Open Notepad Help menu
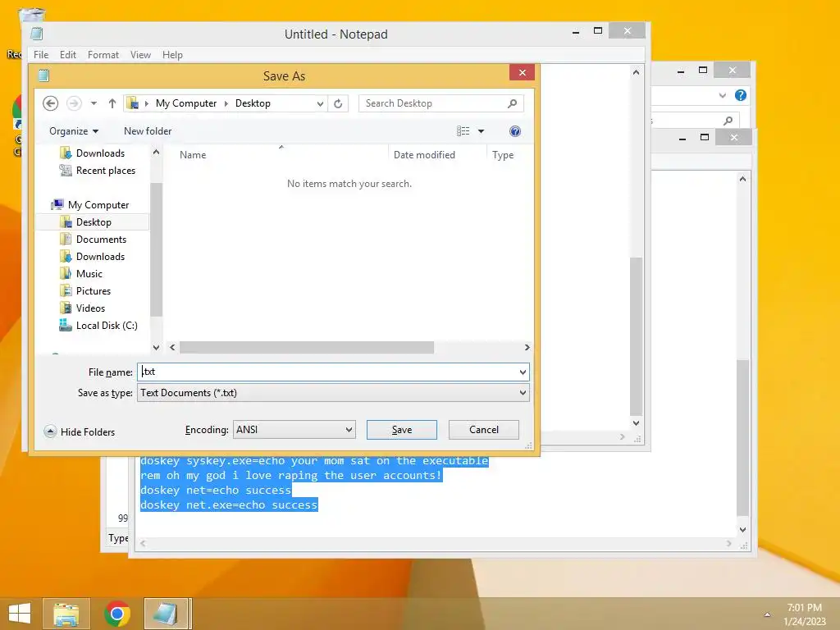The width and height of the screenshot is (840, 630). click(x=172, y=55)
